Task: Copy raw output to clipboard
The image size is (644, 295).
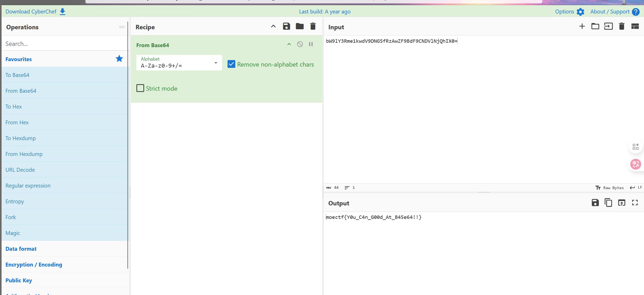Action: pyautogui.click(x=608, y=203)
